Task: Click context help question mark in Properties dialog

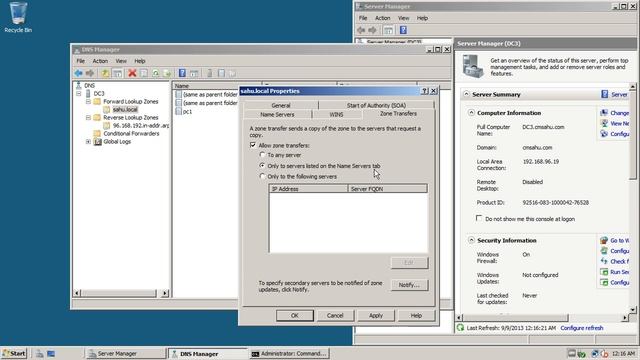Action: [424, 91]
